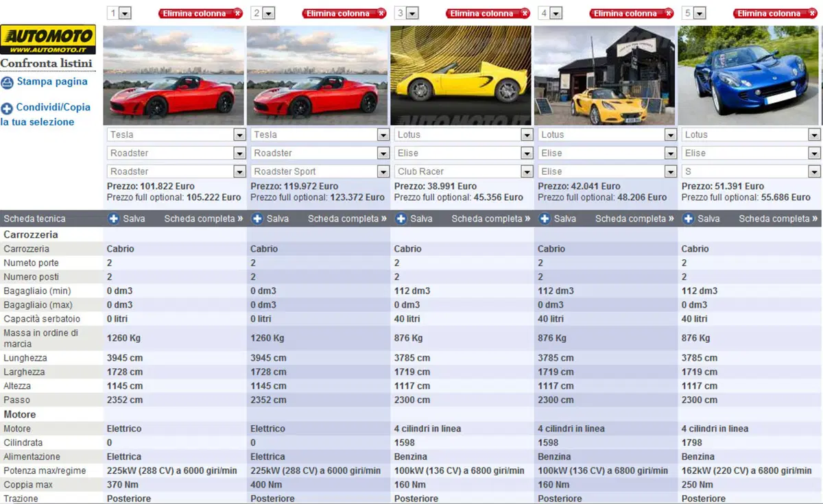Open the Roadster model dropdown in column 1
The width and height of the screenshot is (823, 504).
pos(176,153)
